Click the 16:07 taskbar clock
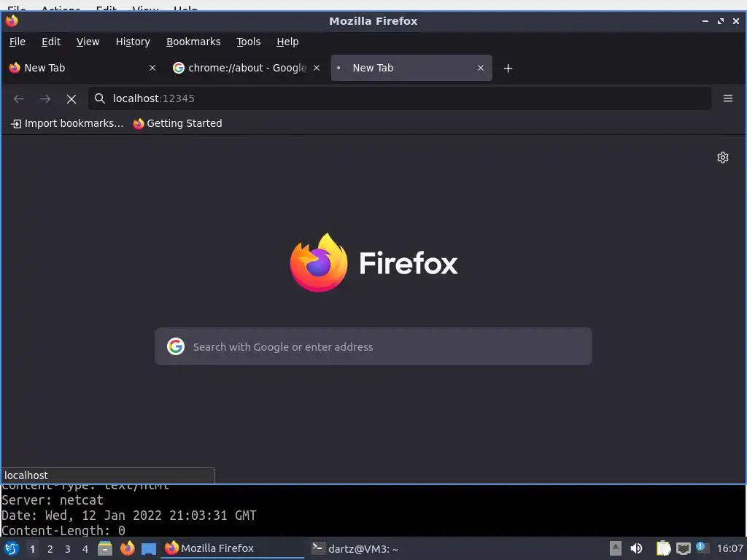Image resolution: width=747 pixels, height=560 pixels. click(x=729, y=548)
